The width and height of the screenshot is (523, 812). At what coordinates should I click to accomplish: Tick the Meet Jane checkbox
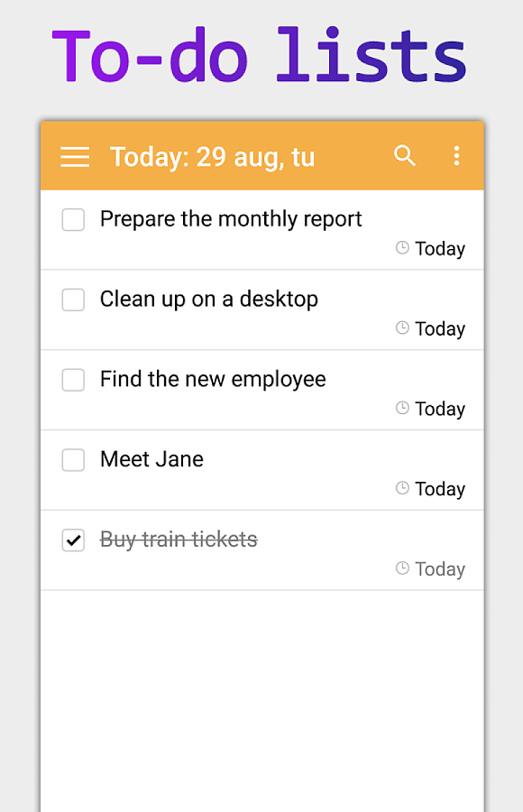[73, 460]
